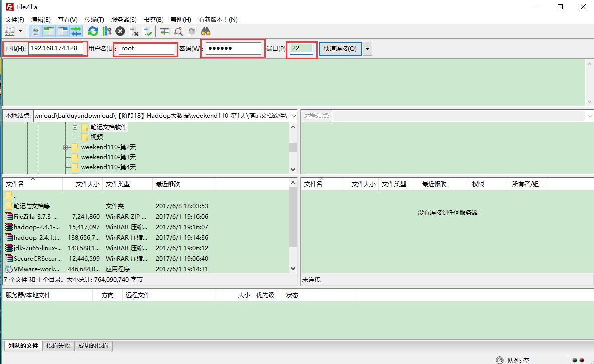
Task: Open the local site path dropdown
Action: click(294, 116)
